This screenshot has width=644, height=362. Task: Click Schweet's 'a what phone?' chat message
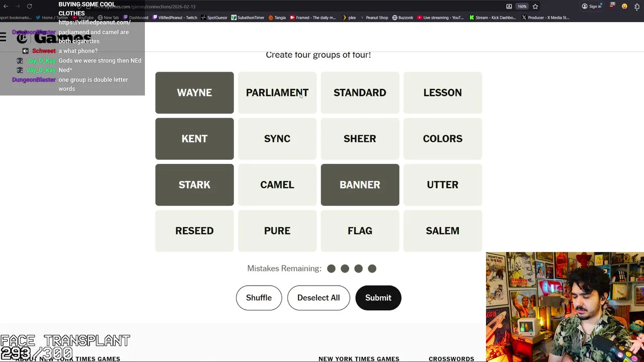[x=78, y=51]
